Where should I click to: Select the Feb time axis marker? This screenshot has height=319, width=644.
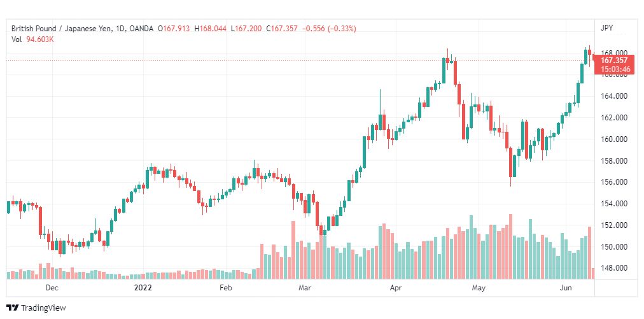pyautogui.click(x=225, y=288)
